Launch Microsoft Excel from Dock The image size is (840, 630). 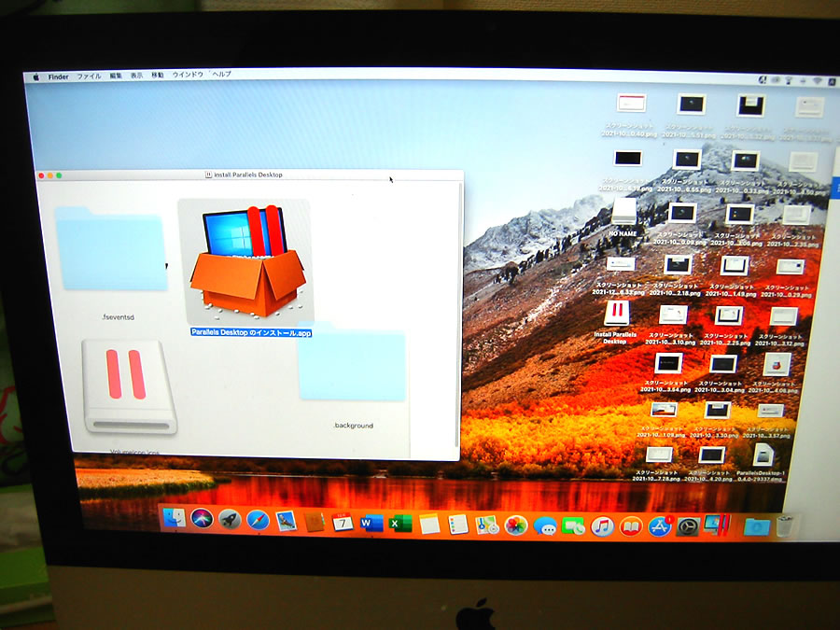click(x=399, y=524)
